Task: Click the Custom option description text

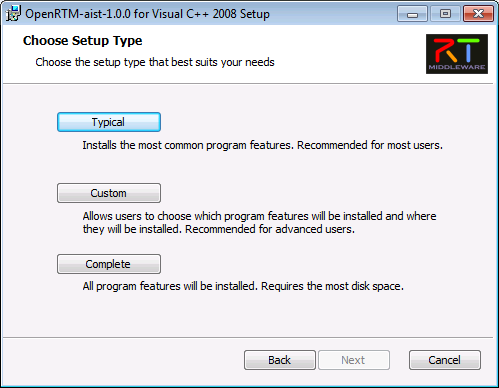Action: tap(259, 223)
